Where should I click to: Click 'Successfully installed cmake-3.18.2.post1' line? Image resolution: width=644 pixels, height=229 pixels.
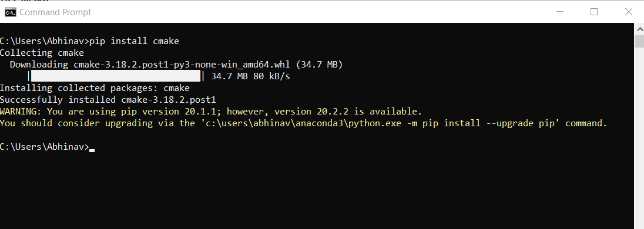(108, 100)
